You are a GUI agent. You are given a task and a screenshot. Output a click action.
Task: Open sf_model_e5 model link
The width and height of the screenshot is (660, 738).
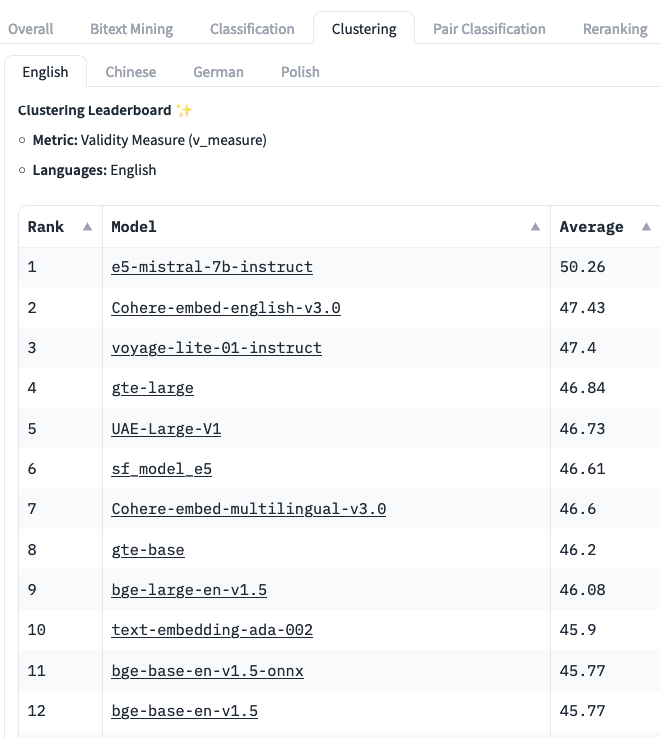(x=161, y=469)
